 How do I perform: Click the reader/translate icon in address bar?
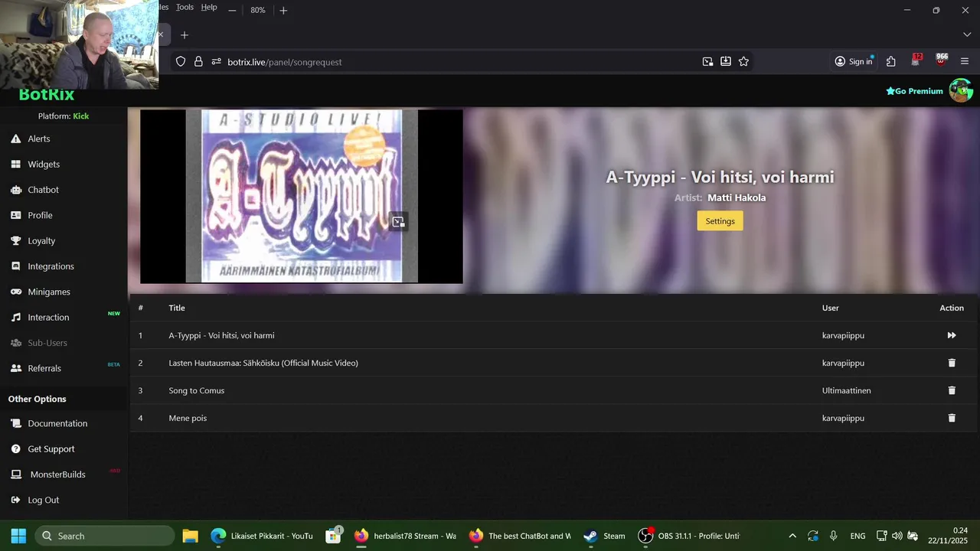pos(707,62)
